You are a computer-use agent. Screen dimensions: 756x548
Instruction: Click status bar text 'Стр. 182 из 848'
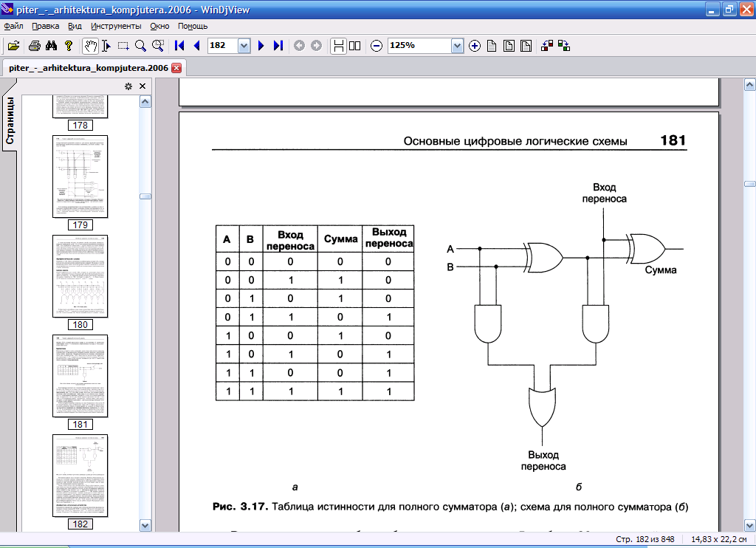pyautogui.click(x=645, y=539)
